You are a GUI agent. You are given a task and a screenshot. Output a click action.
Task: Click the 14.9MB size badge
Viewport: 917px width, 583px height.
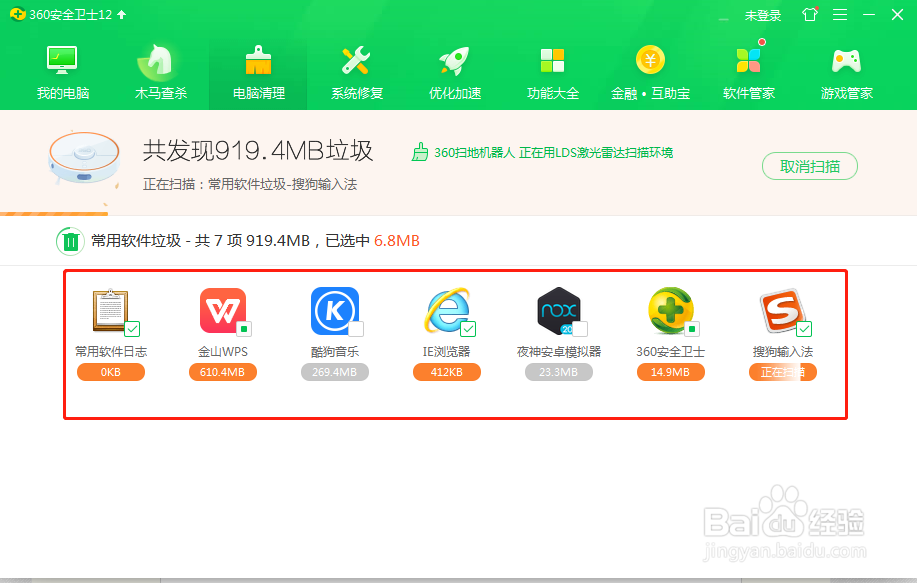coord(671,372)
